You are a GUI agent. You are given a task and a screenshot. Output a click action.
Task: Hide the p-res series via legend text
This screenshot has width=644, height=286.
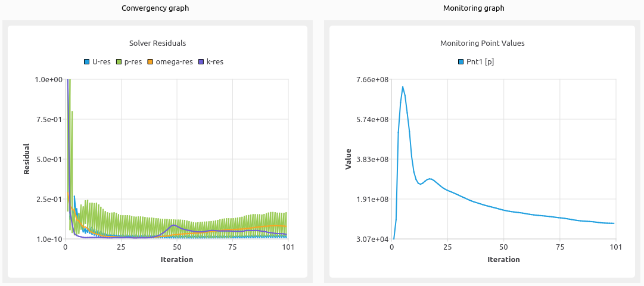(x=133, y=62)
